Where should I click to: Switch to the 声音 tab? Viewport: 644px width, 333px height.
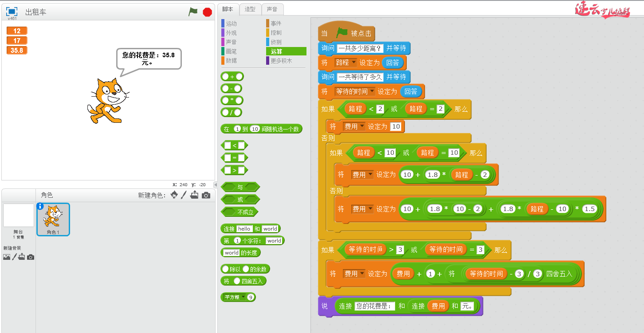272,9
